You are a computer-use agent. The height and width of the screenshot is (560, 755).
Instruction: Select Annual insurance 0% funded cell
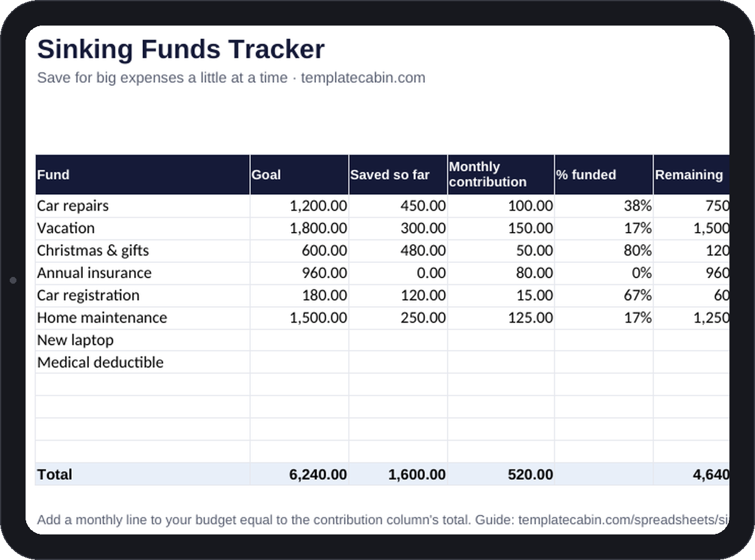[604, 273]
